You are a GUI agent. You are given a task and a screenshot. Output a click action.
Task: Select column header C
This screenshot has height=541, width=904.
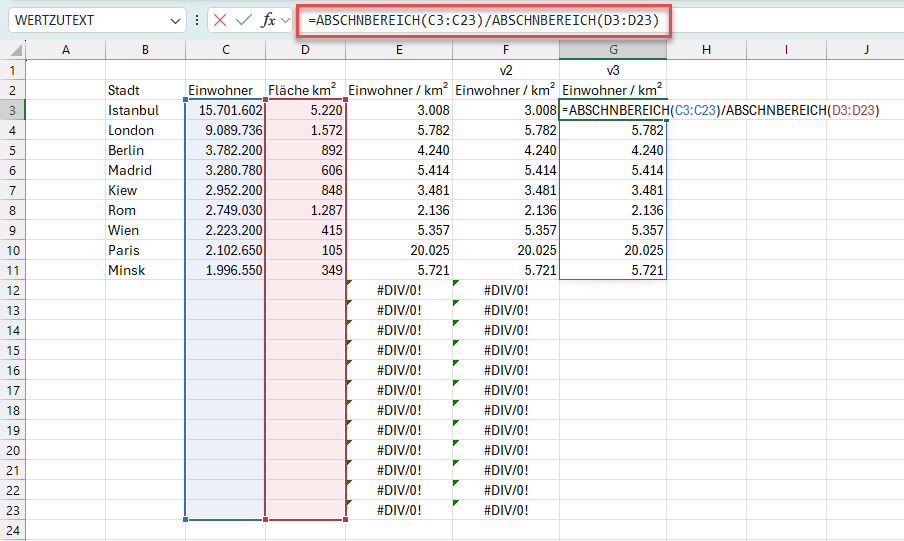tap(226, 50)
